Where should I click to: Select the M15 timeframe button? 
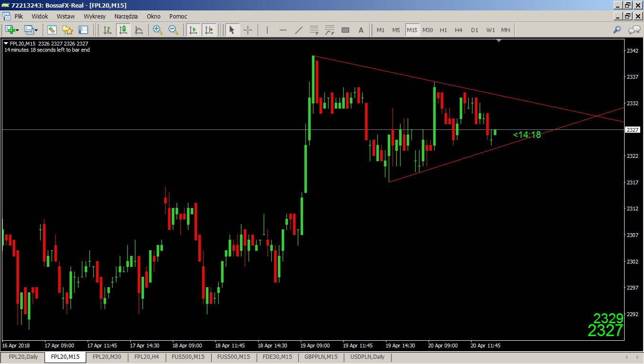(x=412, y=30)
